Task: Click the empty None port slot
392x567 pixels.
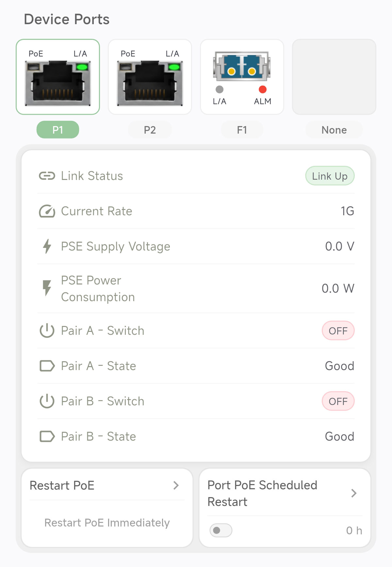Action: click(334, 77)
